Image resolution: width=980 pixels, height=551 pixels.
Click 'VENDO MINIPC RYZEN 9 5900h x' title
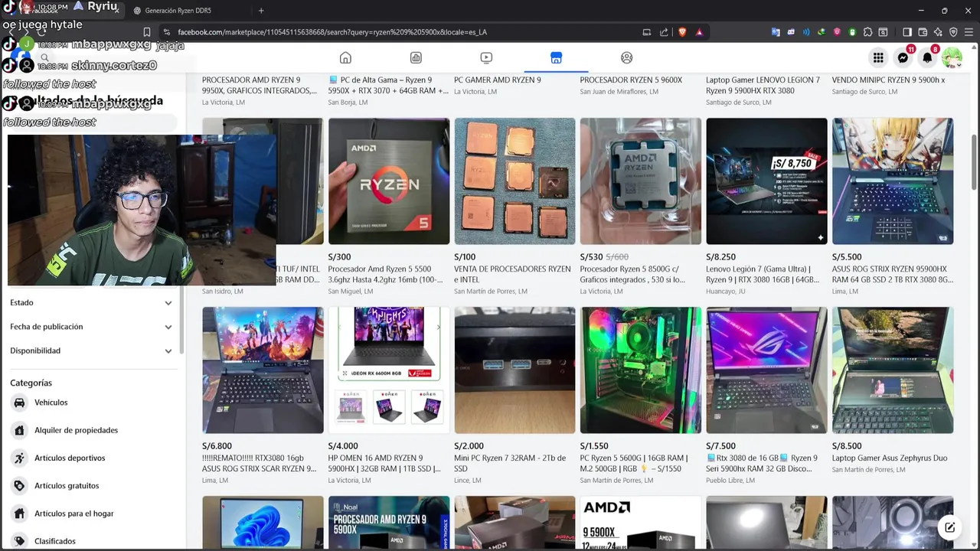click(x=888, y=80)
